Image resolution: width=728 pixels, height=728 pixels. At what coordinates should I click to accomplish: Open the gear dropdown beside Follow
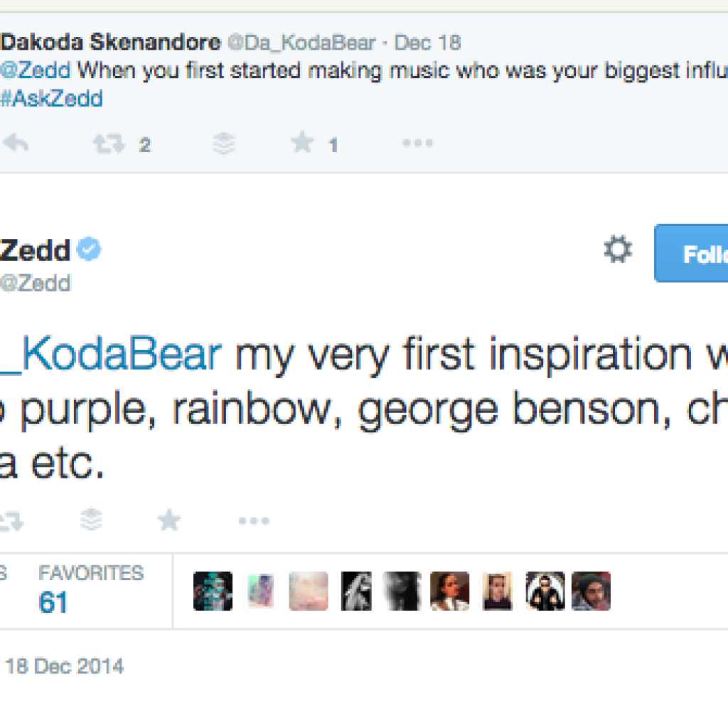pyautogui.click(x=618, y=251)
